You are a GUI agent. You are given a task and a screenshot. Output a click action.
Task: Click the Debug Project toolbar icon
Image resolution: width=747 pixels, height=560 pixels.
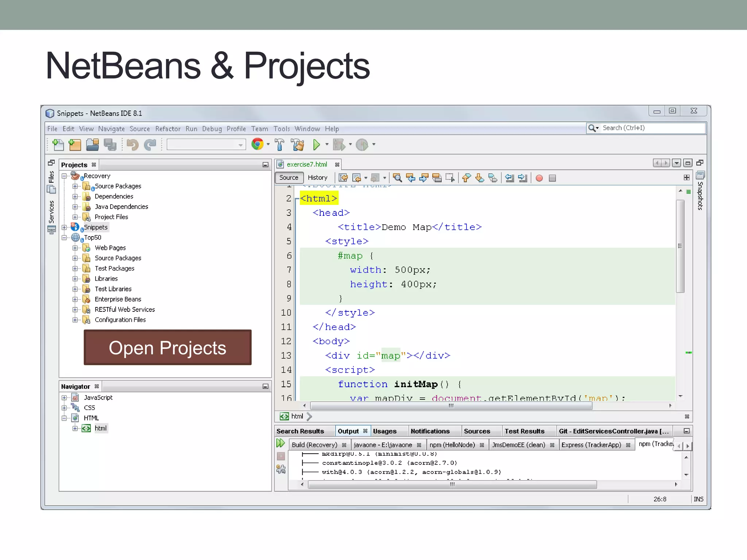[x=339, y=145]
